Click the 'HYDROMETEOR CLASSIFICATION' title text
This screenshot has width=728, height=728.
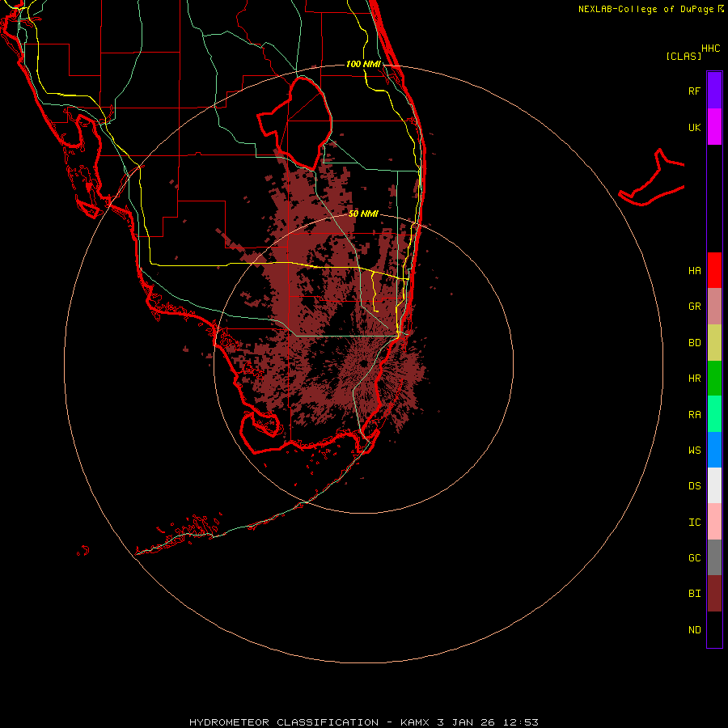coord(284,722)
